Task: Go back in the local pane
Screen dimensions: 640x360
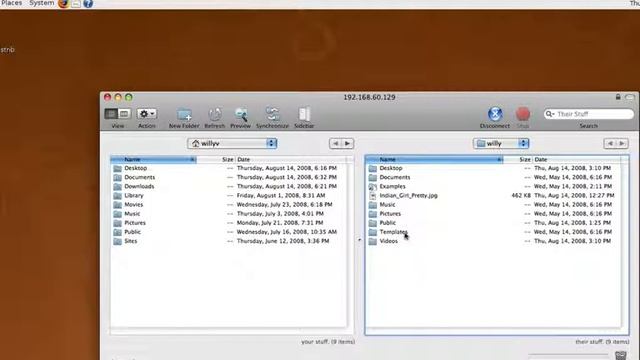Action: [336, 143]
